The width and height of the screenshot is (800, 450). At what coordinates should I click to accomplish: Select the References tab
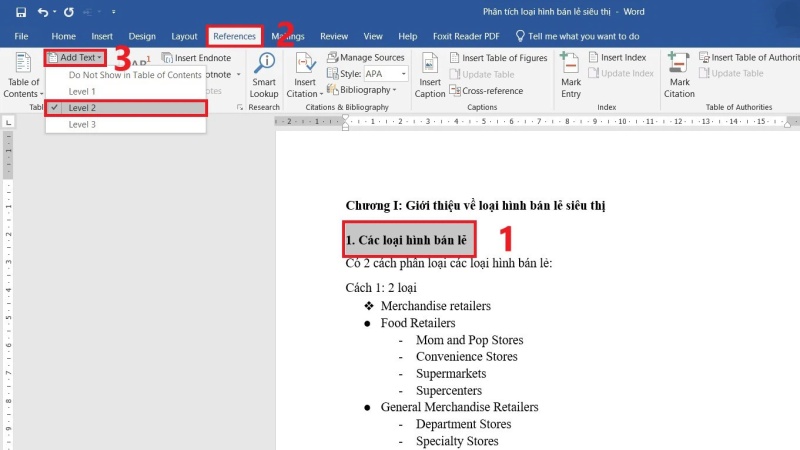[x=235, y=36]
